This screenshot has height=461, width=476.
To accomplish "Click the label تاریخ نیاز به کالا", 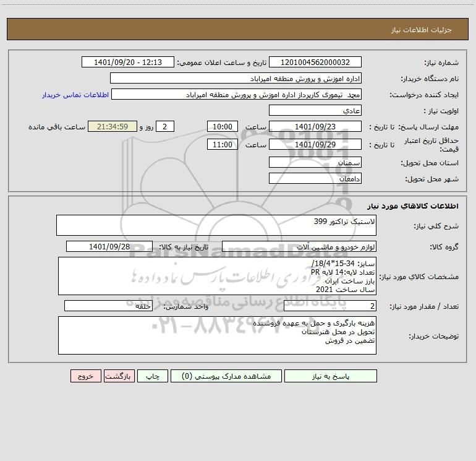I will [184, 247].
